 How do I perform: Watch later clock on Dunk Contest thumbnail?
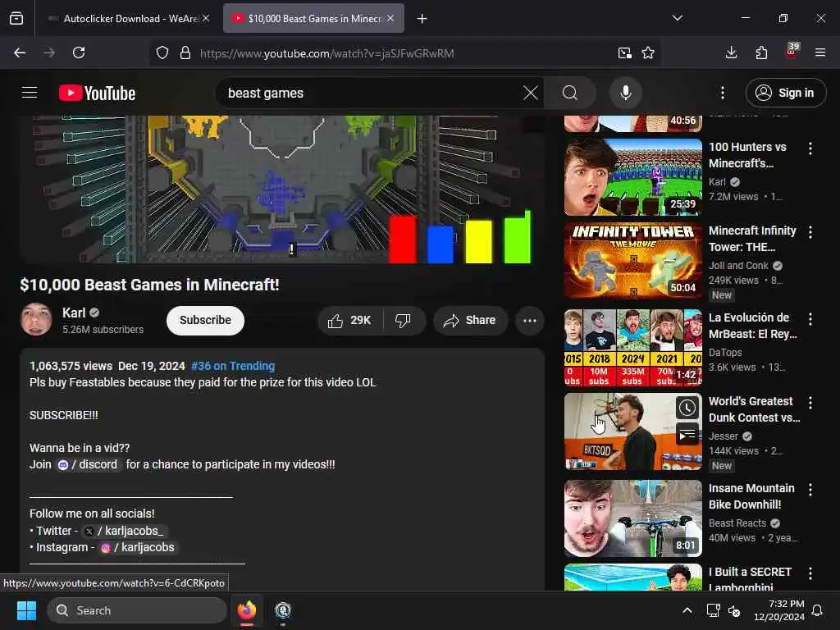(x=687, y=409)
